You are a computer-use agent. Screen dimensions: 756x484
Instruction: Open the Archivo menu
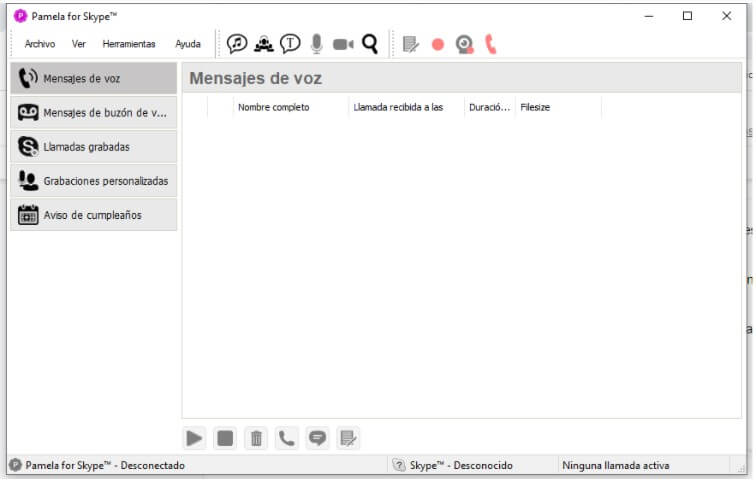point(40,44)
